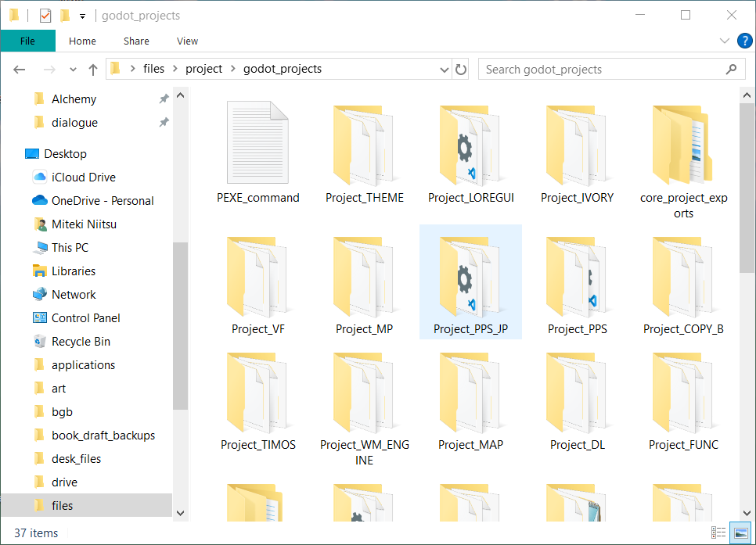Switch to Details view layout
This screenshot has width=756, height=545.
(x=718, y=532)
